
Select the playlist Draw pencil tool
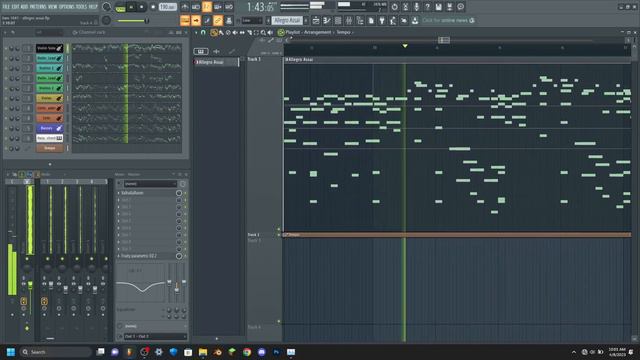[x=214, y=32]
